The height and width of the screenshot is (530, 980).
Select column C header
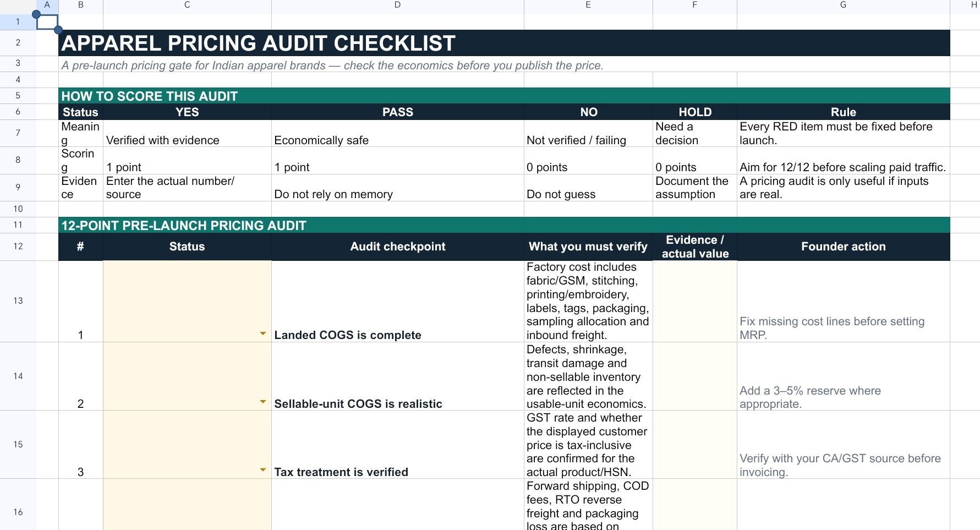click(187, 5)
